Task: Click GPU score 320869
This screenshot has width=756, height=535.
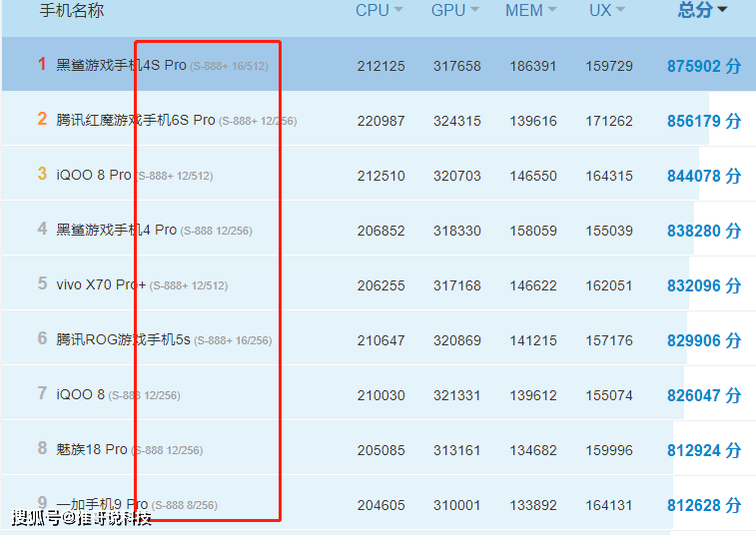Action: click(x=457, y=340)
